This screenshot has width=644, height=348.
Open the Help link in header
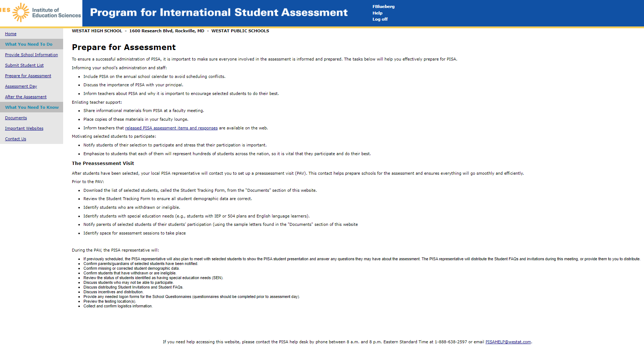coord(377,13)
